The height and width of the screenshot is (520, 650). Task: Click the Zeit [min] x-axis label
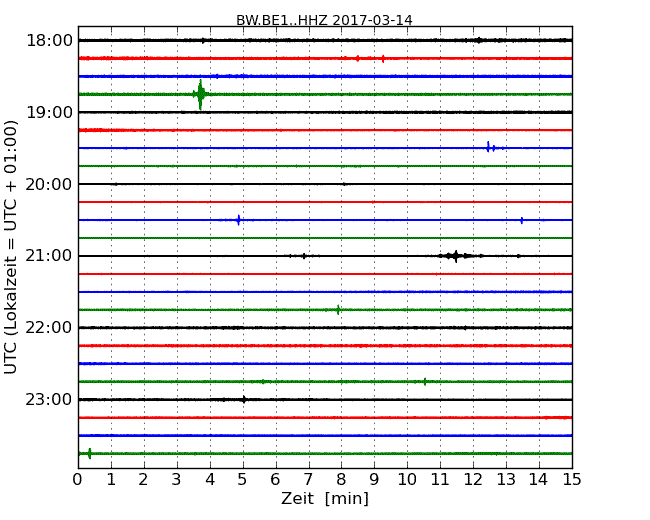click(325, 498)
